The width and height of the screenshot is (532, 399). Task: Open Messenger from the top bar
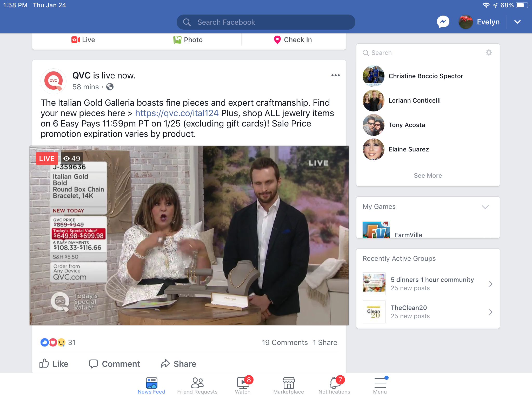click(443, 22)
